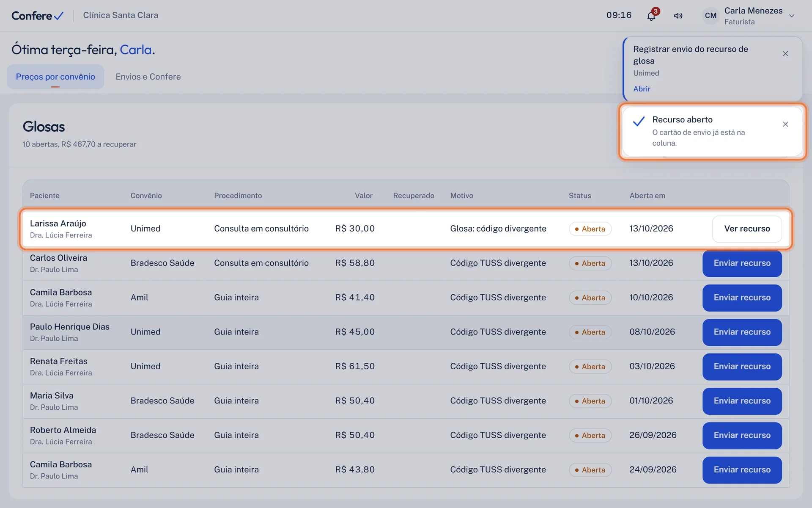Switch to Preços por convênio tab

(55, 77)
